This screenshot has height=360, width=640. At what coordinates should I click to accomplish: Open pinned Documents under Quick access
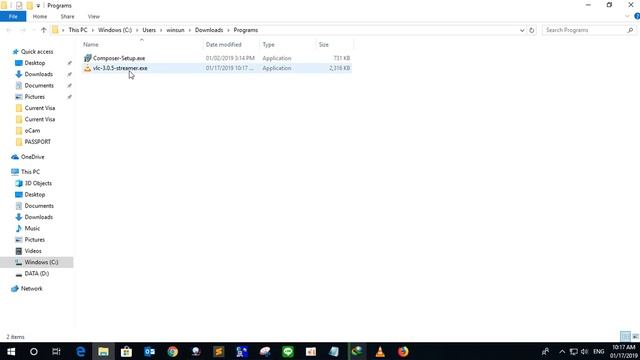click(39, 86)
